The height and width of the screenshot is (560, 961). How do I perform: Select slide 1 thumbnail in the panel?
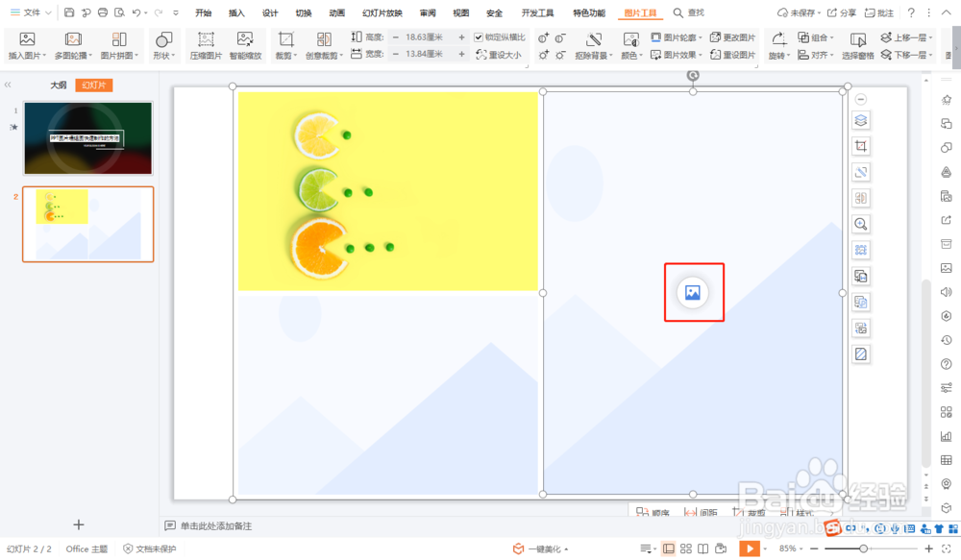point(87,137)
